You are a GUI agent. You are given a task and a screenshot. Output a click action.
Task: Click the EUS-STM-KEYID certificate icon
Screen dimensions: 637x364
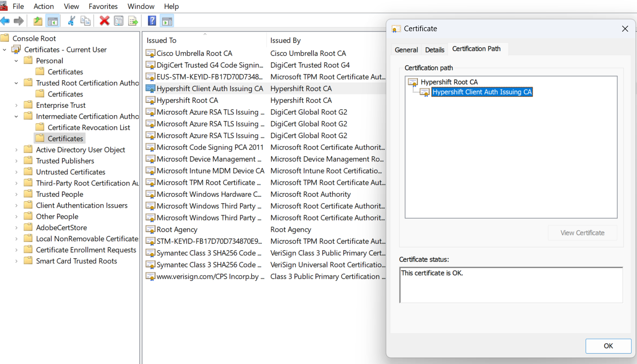click(150, 77)
